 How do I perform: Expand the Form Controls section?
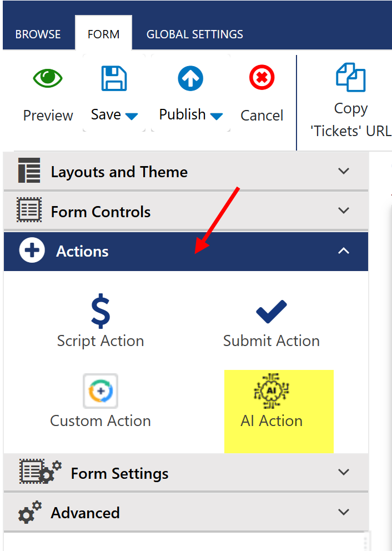click(344, 211)
